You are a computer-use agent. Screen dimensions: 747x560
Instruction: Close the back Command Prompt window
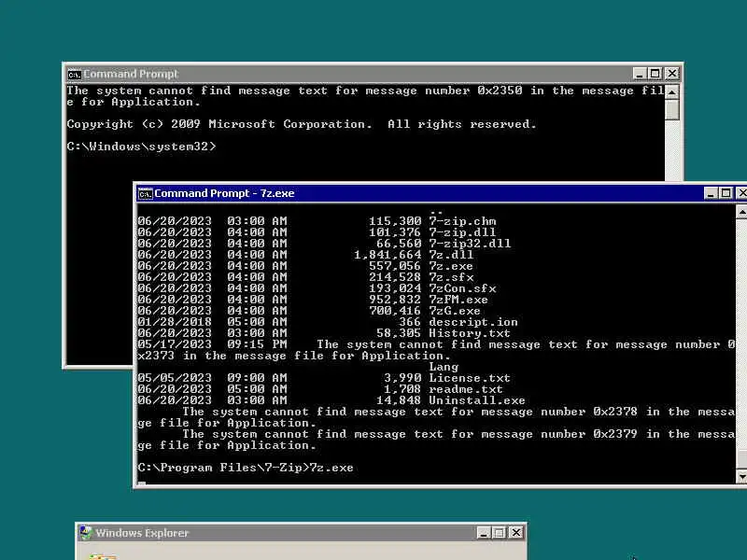tap(671, 74)
